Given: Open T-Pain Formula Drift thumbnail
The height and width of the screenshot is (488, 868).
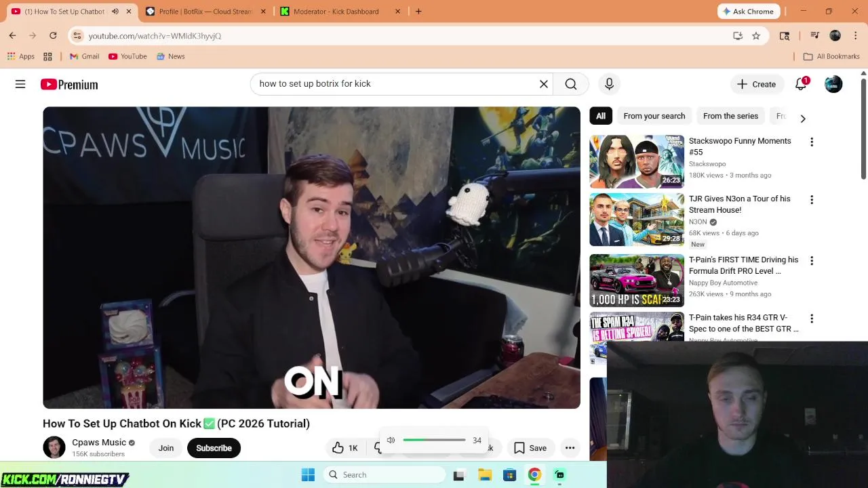Looking at the screenshot, I should 637,281.
